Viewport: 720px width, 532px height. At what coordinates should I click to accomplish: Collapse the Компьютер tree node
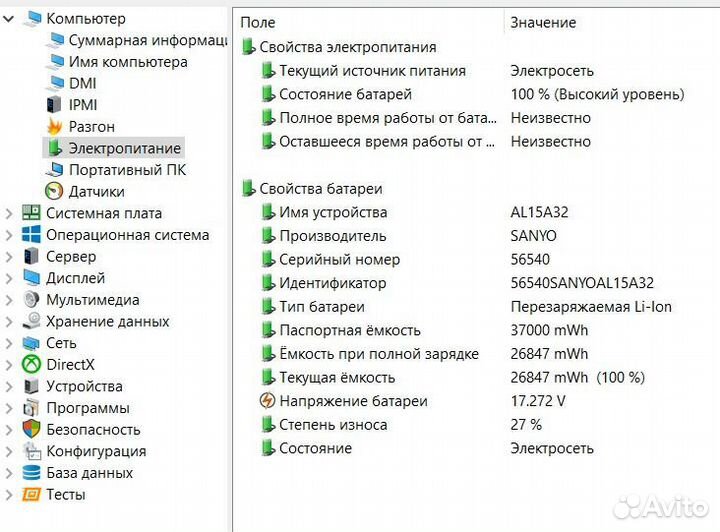(x=9, y=19)
